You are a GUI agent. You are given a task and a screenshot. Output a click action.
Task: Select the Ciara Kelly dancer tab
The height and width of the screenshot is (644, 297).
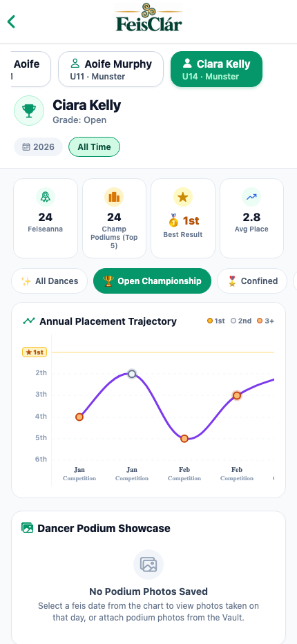(x=216, y=69)
